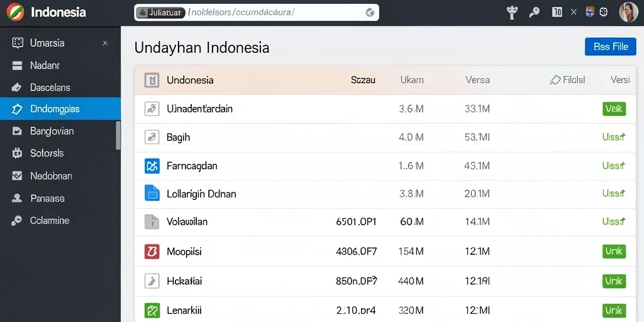Close the Umatsia sidebar item
This screenshot has height=322, width=644.
coord(105,43)
